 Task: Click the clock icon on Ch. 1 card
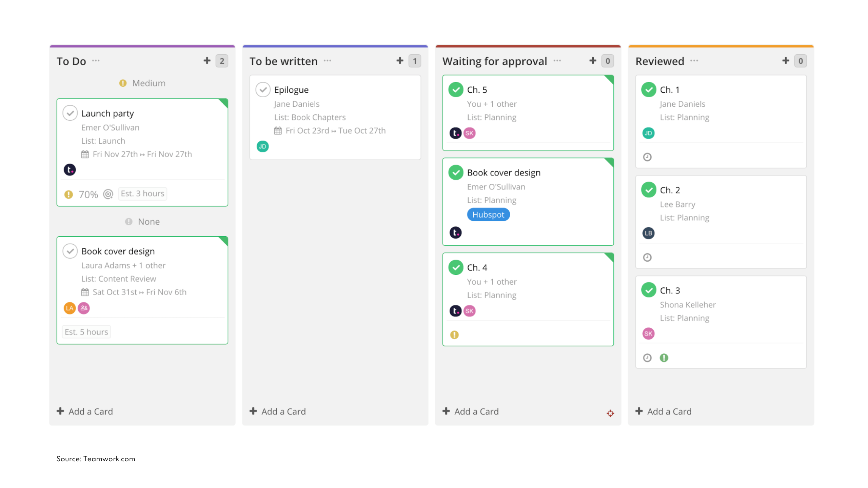[x=647, y=157]
